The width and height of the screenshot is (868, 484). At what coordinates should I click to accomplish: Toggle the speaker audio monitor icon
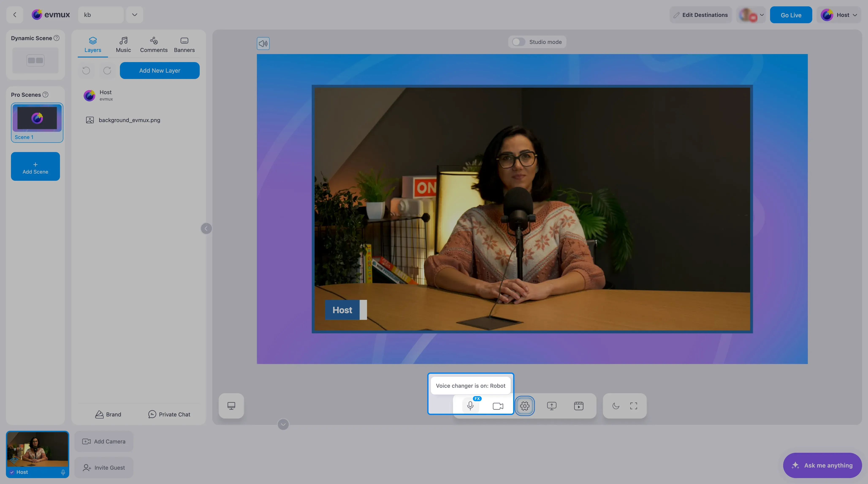point(263,44)
